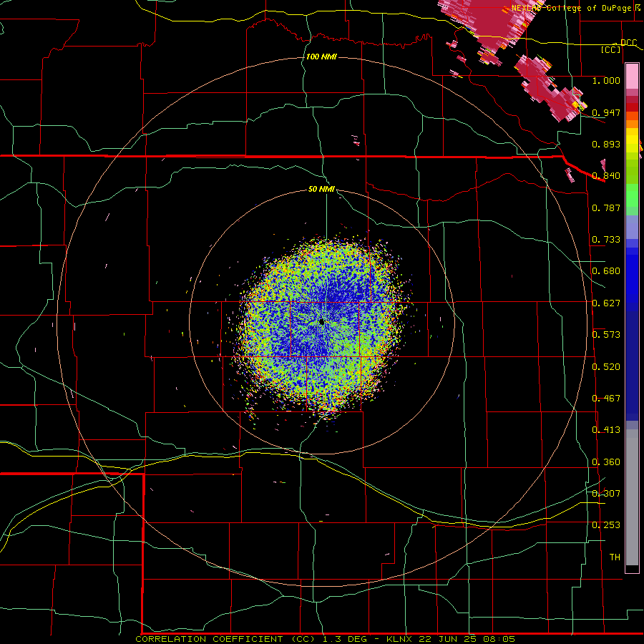644x644 pixels.
Task: Click the pink segment at the color bar top
Action: coord(632,77)
